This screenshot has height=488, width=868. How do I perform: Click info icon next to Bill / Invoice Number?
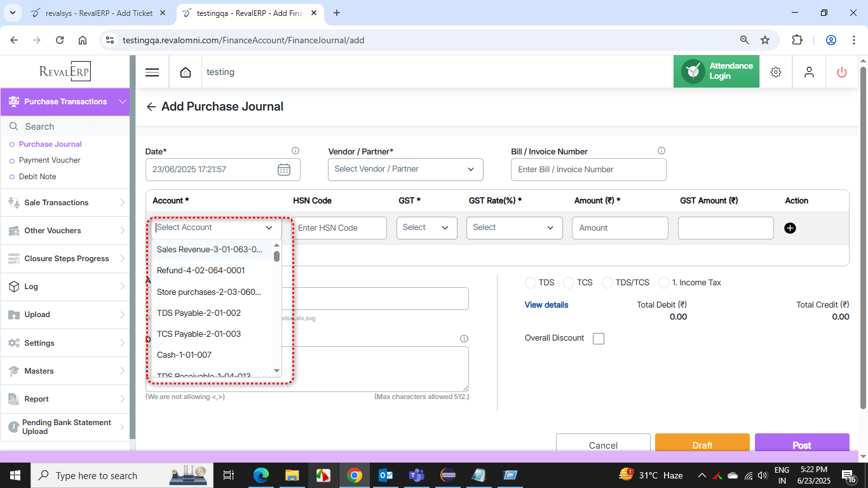coord(661,151)
